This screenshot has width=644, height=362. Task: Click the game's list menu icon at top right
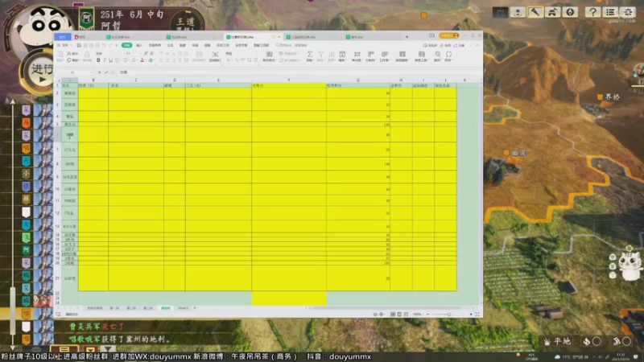[x=610, y=12]
